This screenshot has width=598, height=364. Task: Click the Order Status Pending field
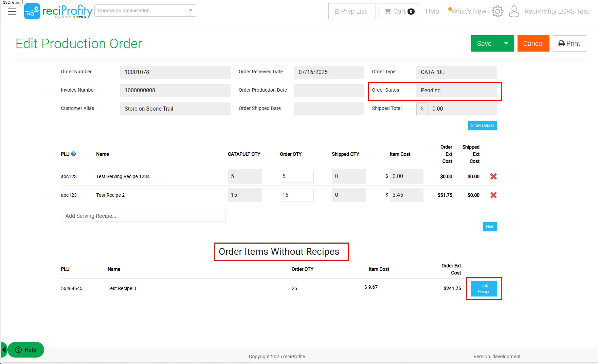(457, 90)
